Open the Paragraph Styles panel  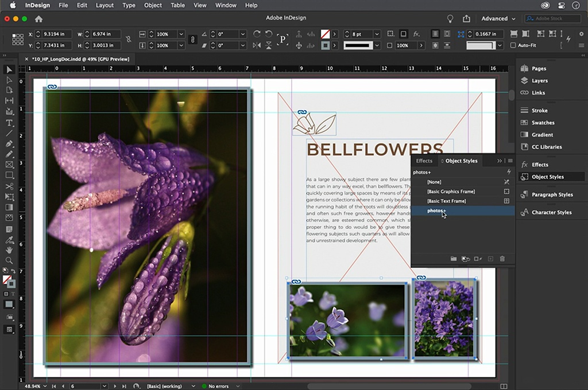click(x=552, y=194)
